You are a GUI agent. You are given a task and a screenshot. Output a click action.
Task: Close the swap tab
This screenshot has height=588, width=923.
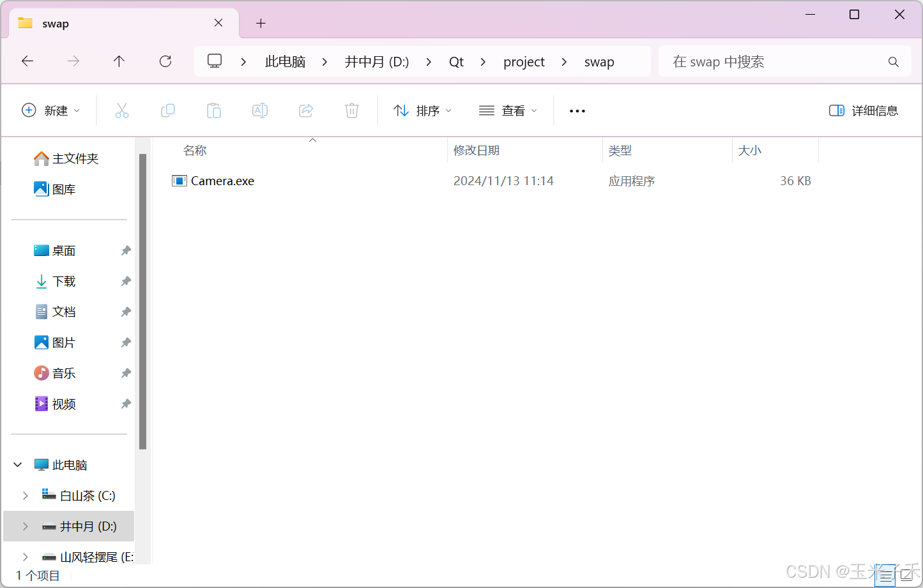[218, 23]
